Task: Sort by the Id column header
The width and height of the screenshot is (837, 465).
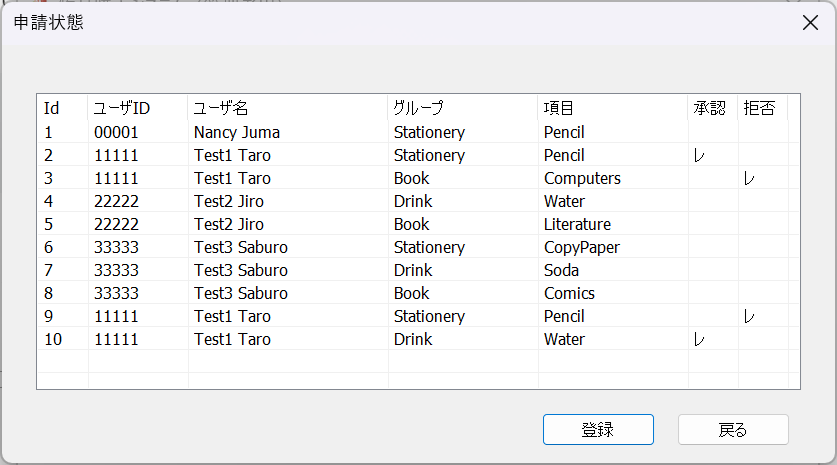Action: click(x=62, y=108)
